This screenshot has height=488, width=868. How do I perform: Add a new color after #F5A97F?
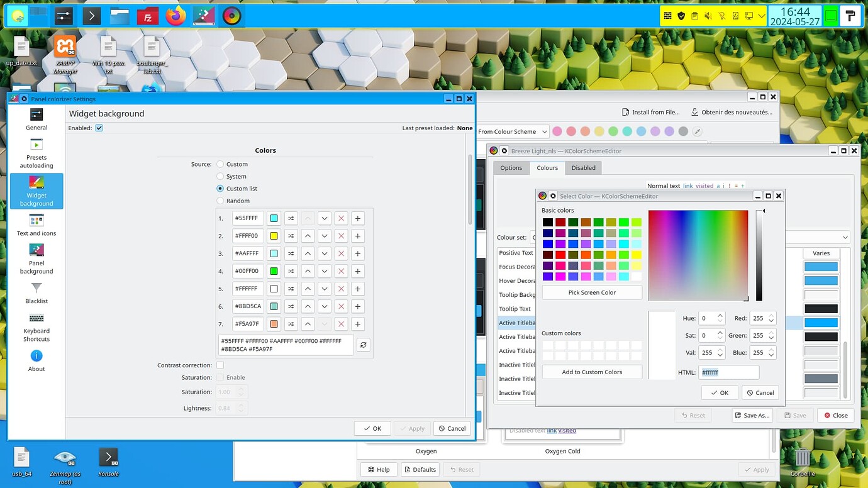coord(357,323)
